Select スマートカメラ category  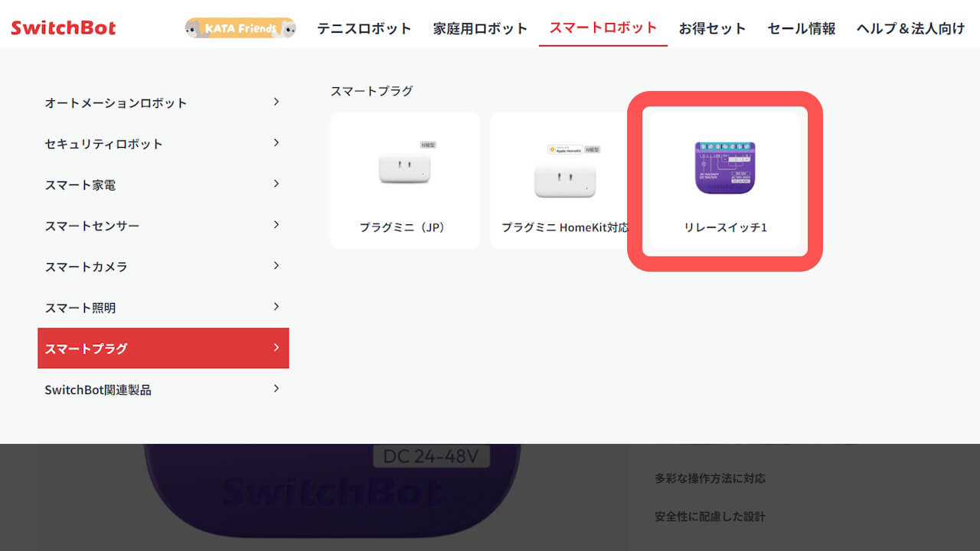tap(163, 266)
